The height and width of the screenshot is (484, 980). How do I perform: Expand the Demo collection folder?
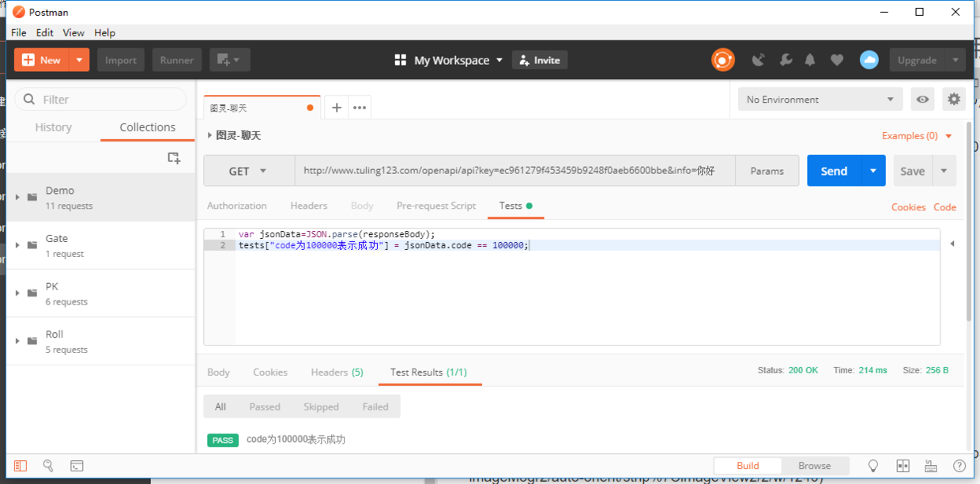click(17, 197)
